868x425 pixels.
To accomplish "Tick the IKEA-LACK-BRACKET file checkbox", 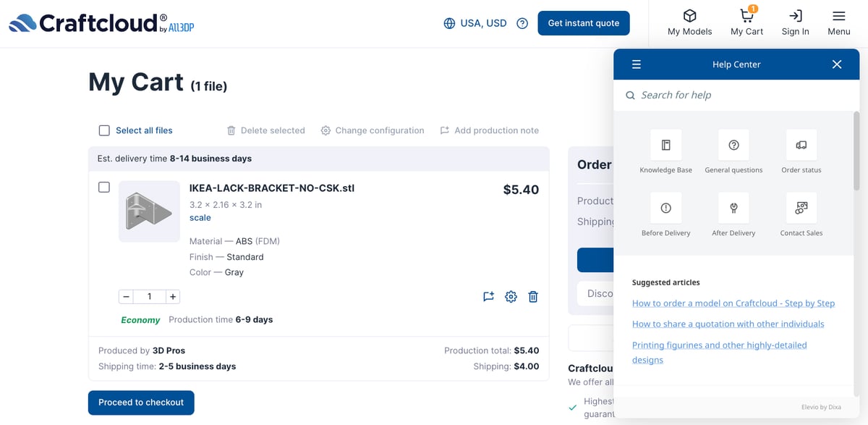I will tap(104, 187).
